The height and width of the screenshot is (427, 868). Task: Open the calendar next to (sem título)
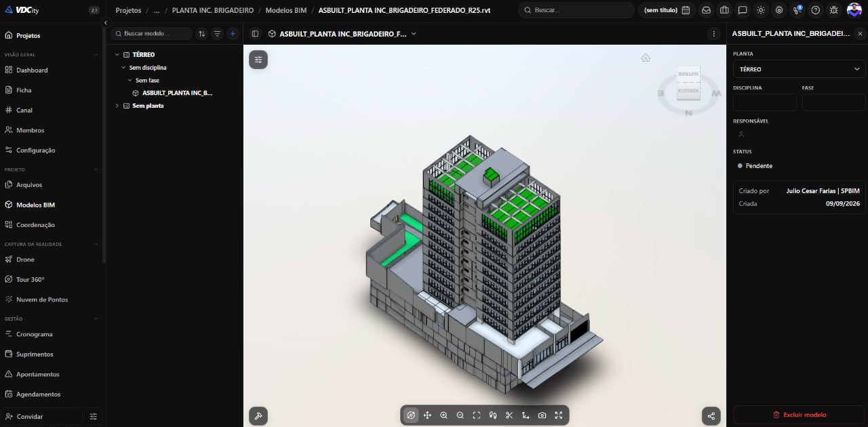tap(686, 10)
